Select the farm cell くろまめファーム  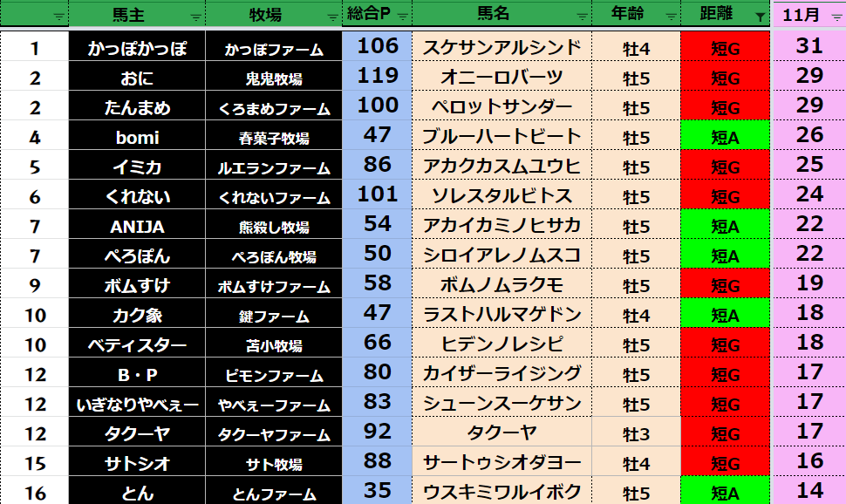[x=274, y=108]
